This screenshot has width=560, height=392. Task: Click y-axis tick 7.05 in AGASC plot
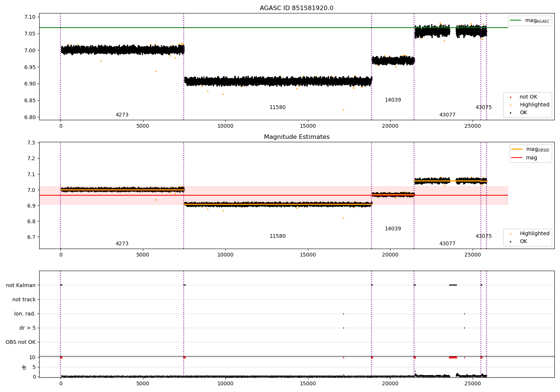point(29,34)
